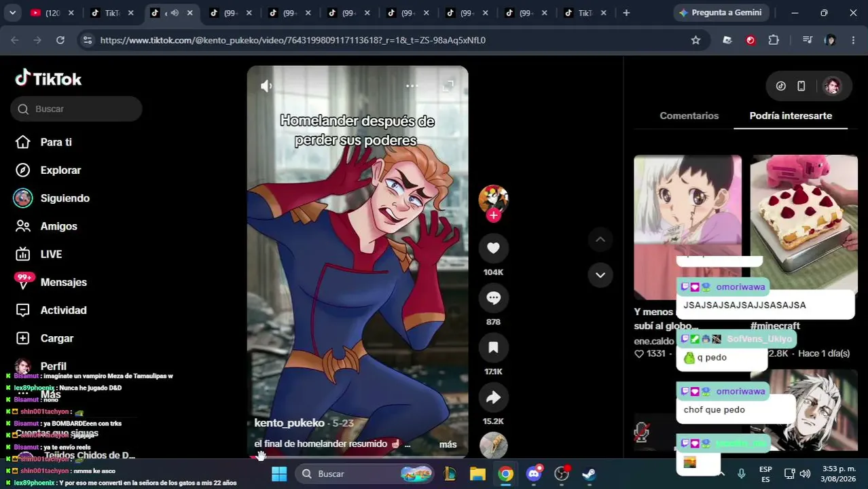The width and height of the screenshot is (868, 489).
Task: Reload the page in Chrome
Action: coord(60,40)
